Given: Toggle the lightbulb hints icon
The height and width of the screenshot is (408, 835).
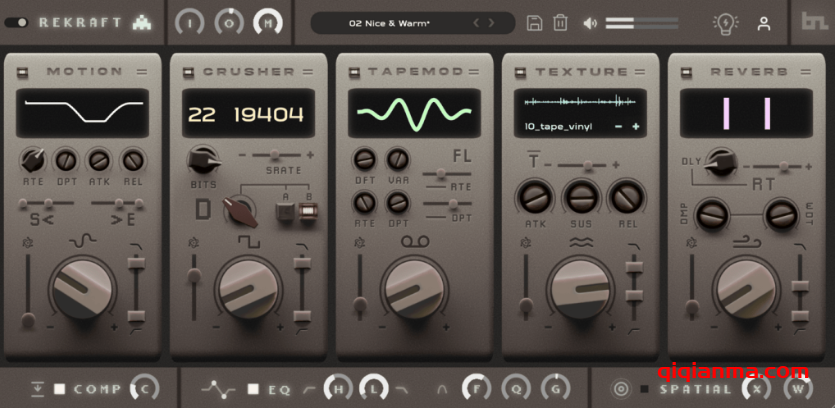Looking at the screenshot, I should pos(726,23).
